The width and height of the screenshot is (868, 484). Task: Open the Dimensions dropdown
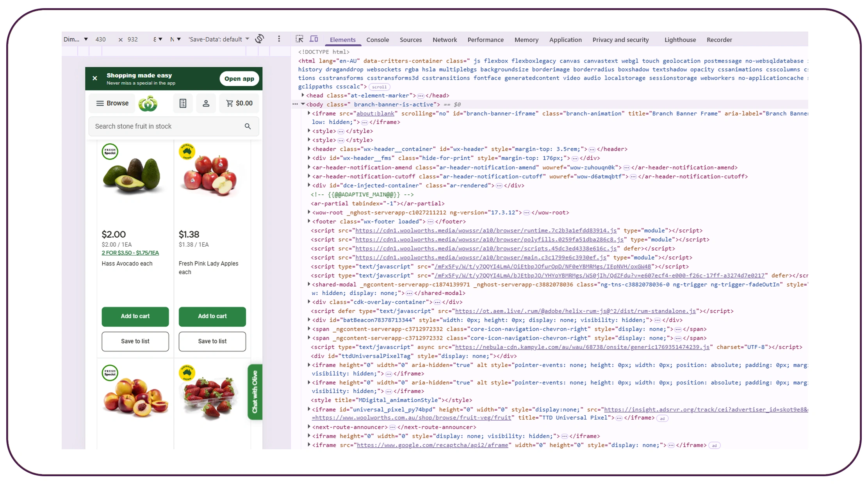tap(76, 39)
